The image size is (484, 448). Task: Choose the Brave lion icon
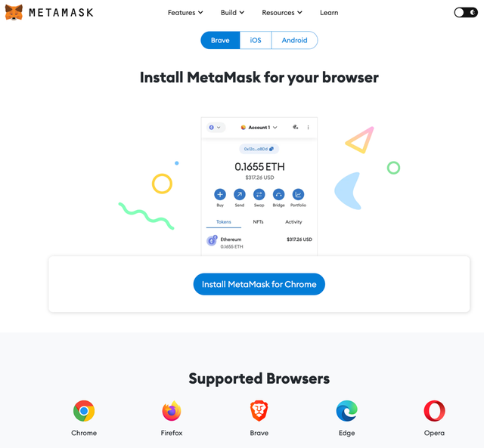259,411
